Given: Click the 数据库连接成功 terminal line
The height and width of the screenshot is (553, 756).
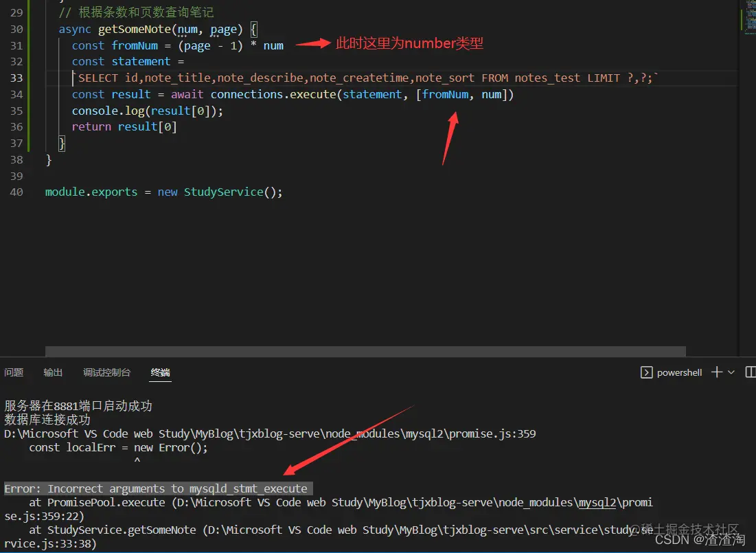Looking at the screenshot, I should [47, 419].
